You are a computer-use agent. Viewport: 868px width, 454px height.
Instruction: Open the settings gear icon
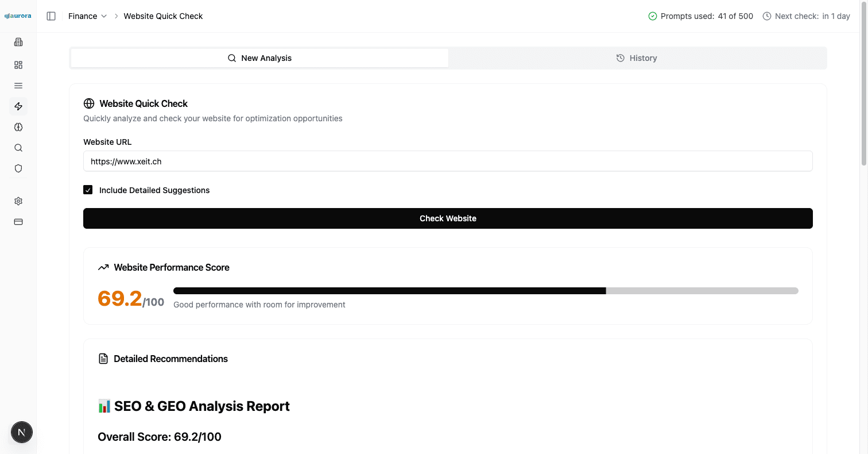[18, 201]
